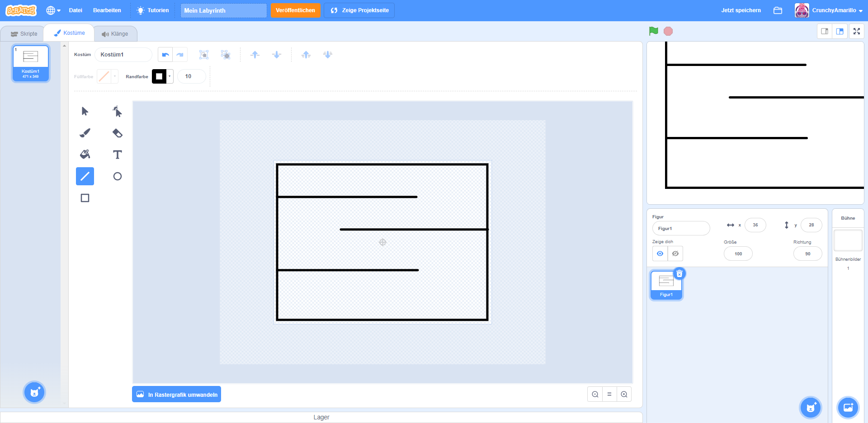Select the Kostüm1 costume thumbnail
Viewport: 868px width, 423px height.
(30, 63)
